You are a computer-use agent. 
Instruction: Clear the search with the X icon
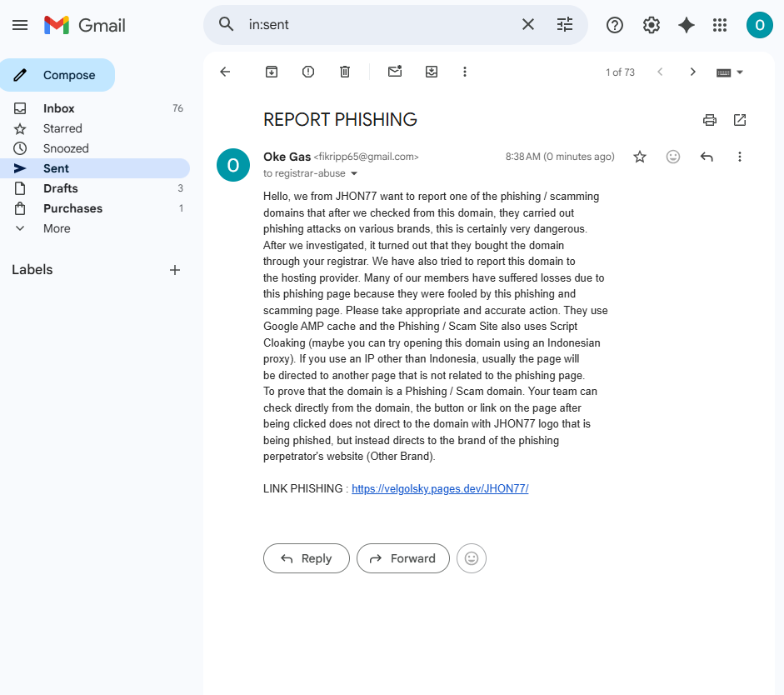(x=528, y=24)
